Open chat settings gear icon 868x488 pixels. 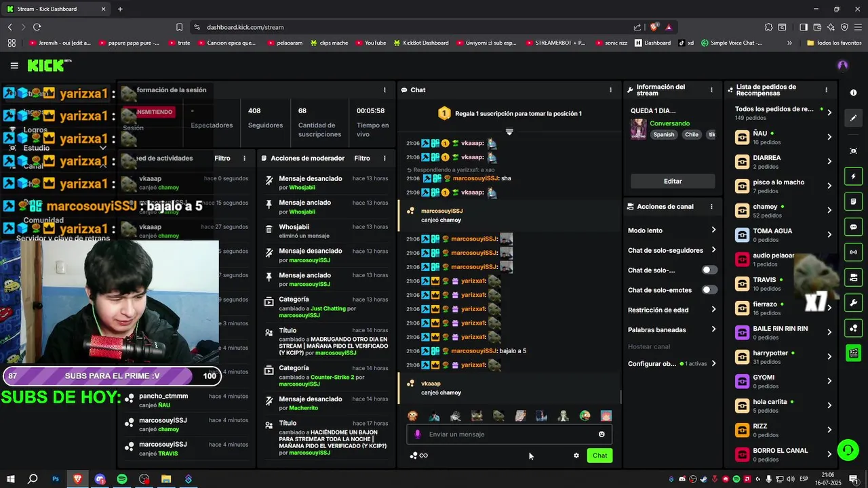pyautogui.click(x=576, y=455)
